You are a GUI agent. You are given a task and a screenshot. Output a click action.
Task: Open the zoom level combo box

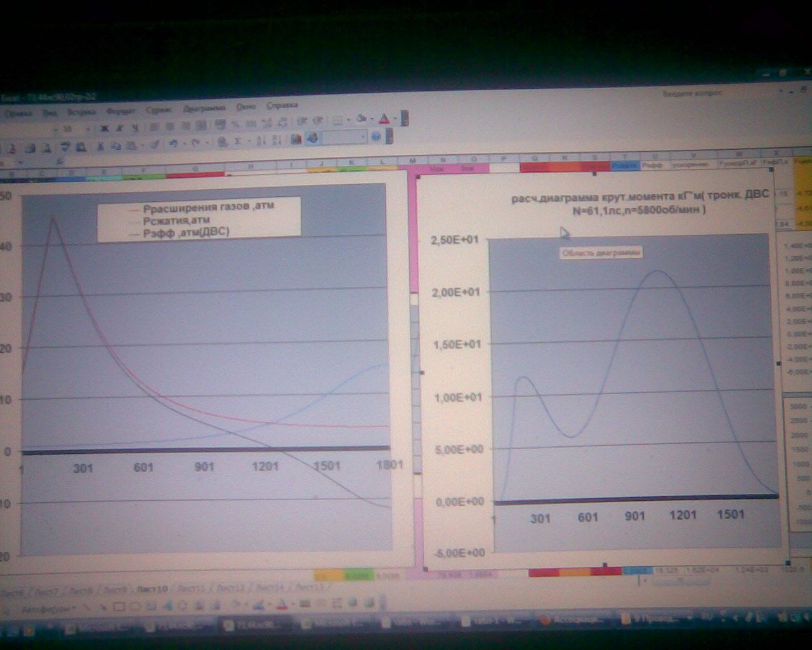[363, 137]
